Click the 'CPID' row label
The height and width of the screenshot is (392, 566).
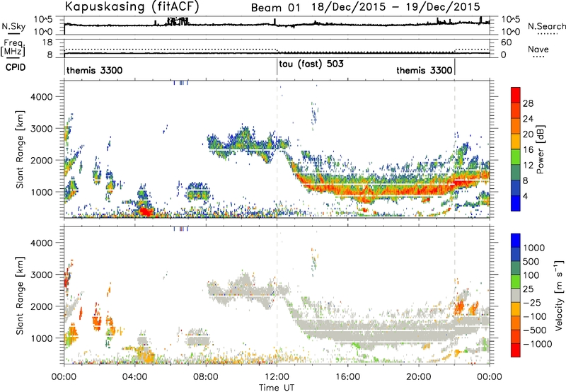pos(16,67)
